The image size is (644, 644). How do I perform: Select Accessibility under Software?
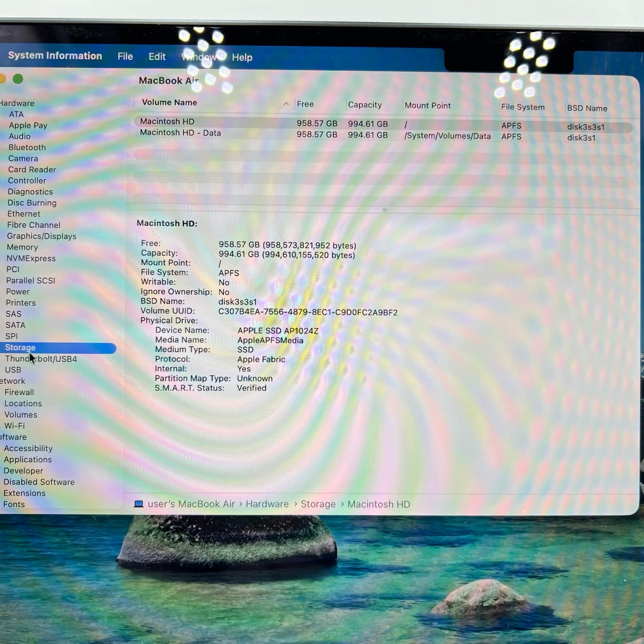point(28,448)
